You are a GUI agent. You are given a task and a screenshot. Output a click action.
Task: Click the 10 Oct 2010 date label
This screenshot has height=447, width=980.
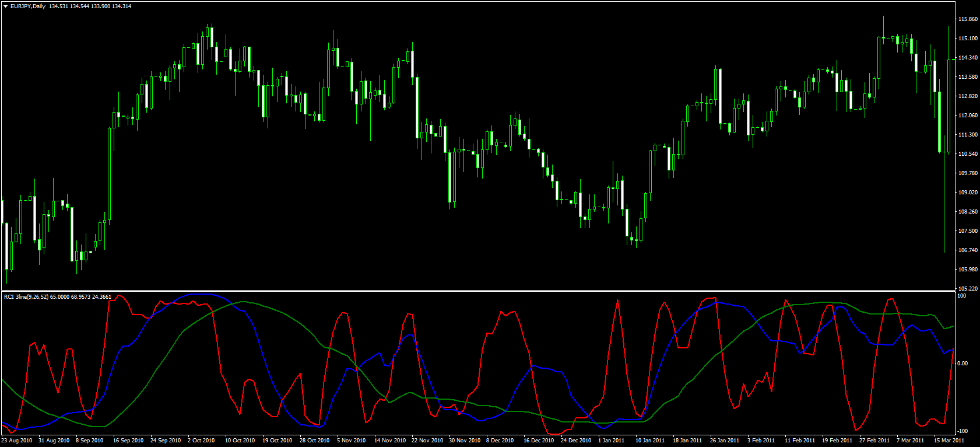point(240,441)
